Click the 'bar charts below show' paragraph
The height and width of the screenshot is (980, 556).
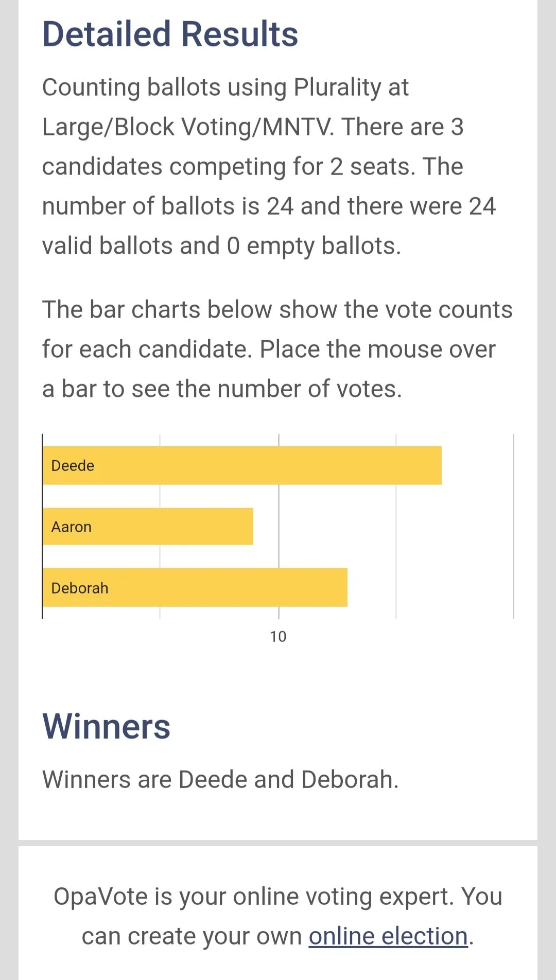[277, 349]
